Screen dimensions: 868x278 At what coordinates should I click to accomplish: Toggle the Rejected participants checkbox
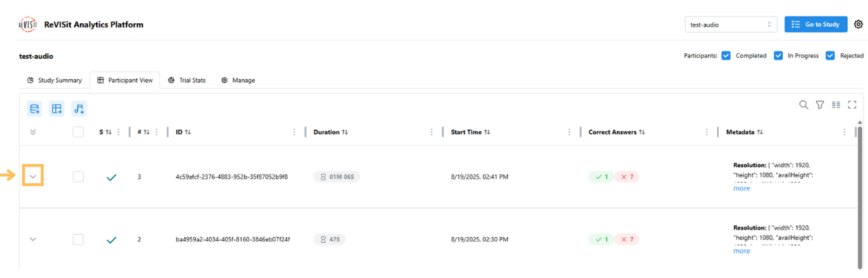pos(830,56)
